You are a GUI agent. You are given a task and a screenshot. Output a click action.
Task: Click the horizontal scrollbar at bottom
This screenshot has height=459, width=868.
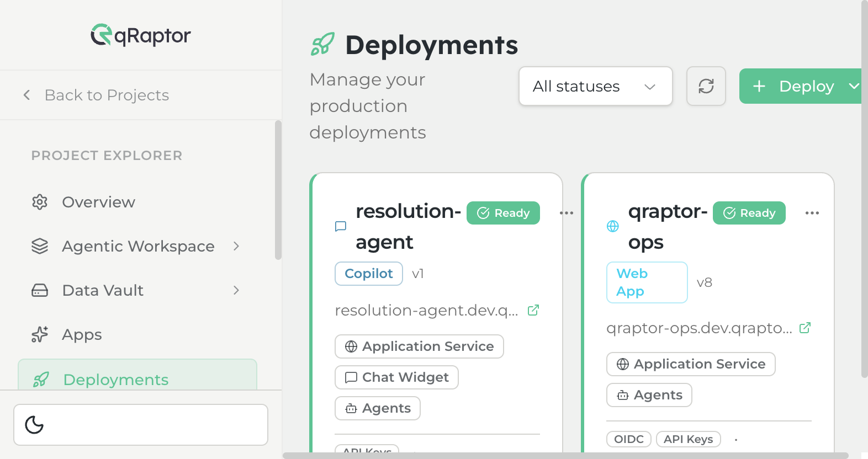565,456
